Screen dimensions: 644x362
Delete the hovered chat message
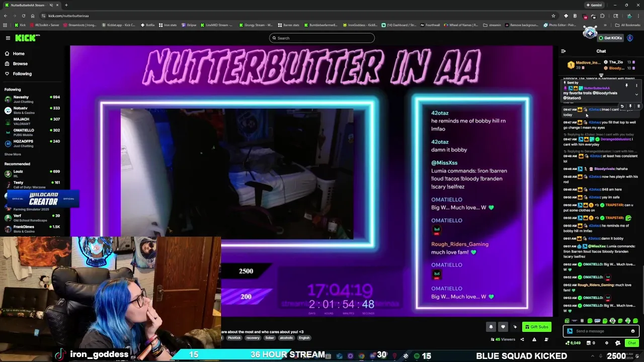click(x=638, y=106)
